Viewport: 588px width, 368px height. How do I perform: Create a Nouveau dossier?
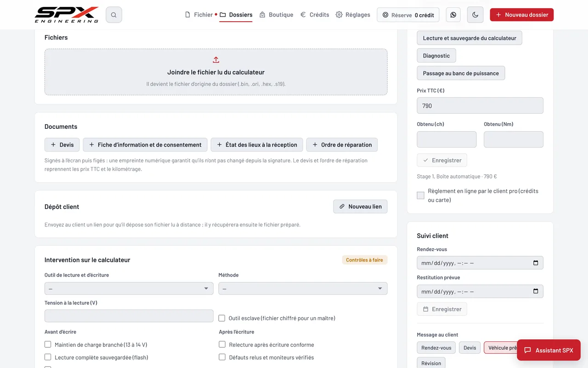(x=522, y=15)
